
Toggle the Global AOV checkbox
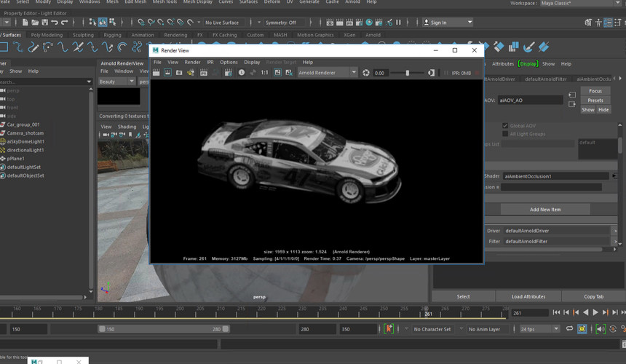505,126
